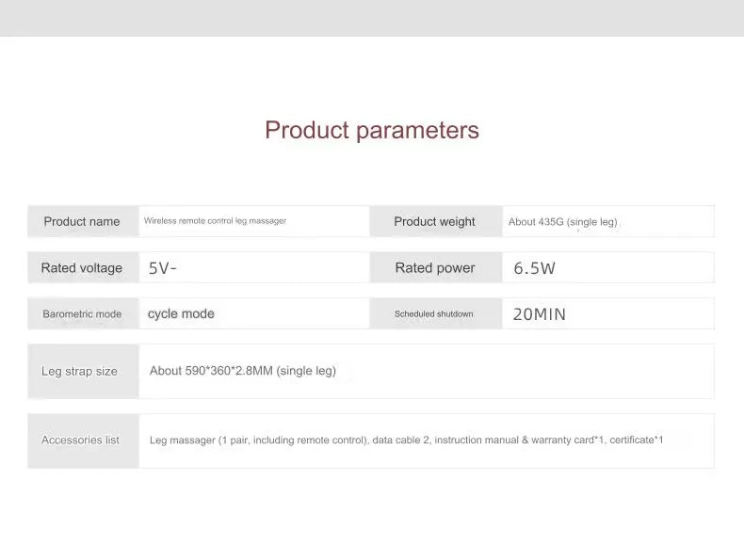744x560 pixels.
Task: Select the "Product weight" label cell
Action: 434,221
